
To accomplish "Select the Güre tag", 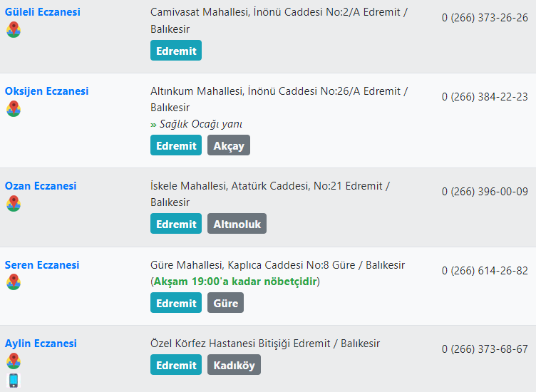I will coord(226,303).
